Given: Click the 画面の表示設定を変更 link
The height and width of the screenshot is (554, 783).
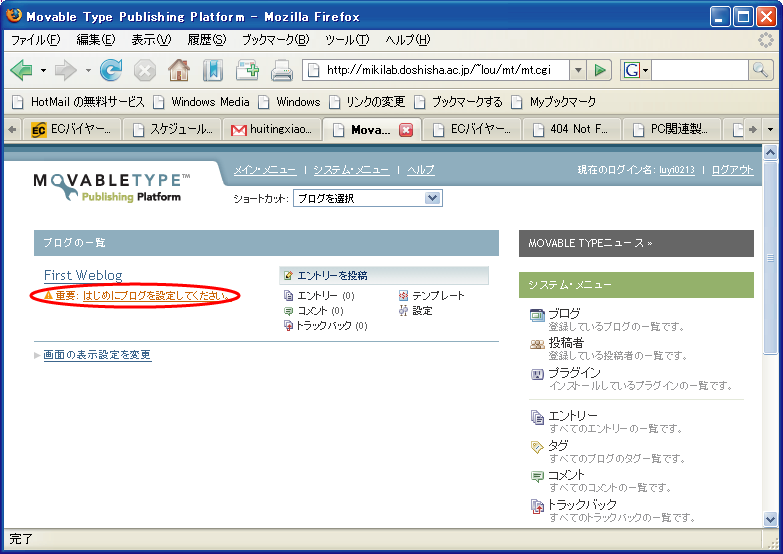Looking at the screenshot, I should 97,355.
